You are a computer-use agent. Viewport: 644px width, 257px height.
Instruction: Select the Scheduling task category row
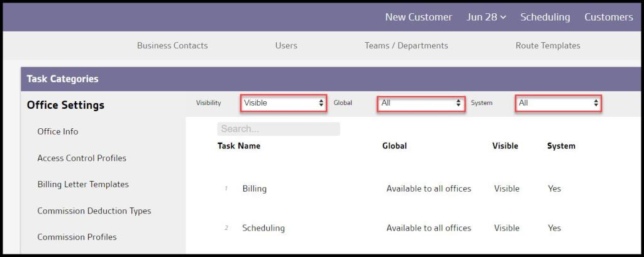coord(264,228)
